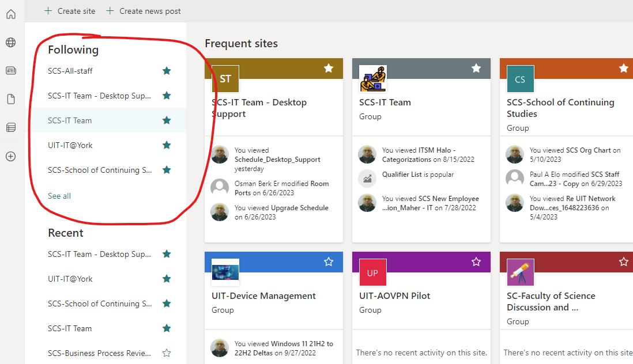
Task: Toggle star for SCS-School of Continuing S... under Recent
Action: [167, 304]
